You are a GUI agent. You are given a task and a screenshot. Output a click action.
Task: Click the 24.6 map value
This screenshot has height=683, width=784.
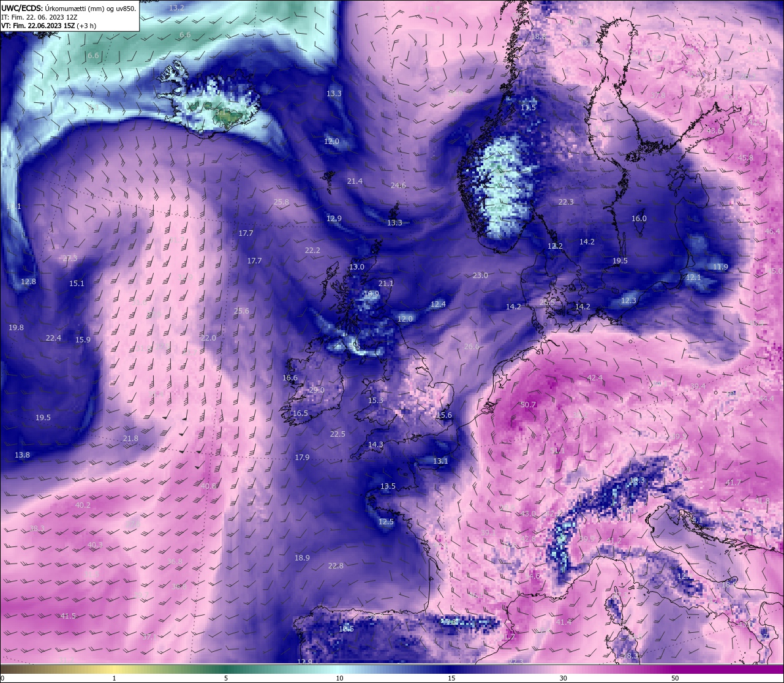(x=398, y=186)
